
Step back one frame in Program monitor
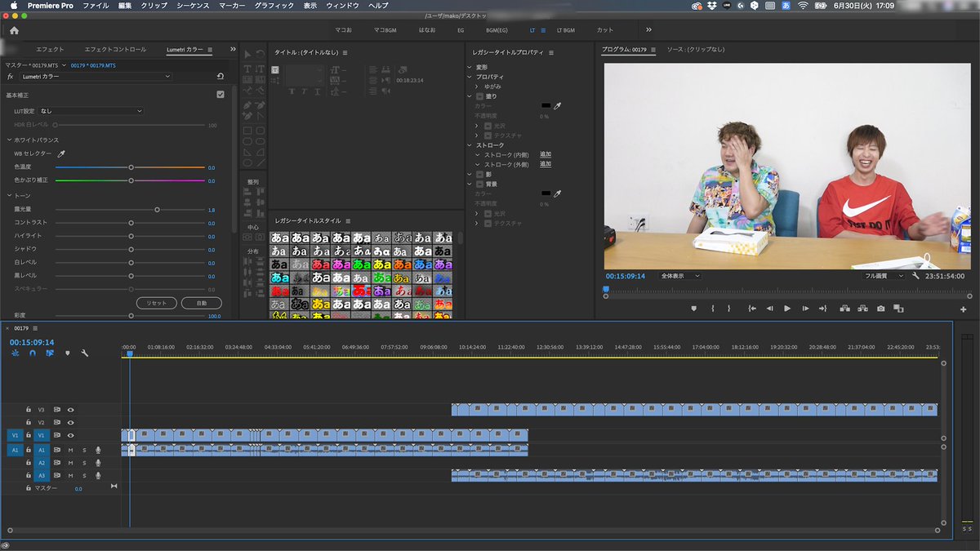(769, 309)
